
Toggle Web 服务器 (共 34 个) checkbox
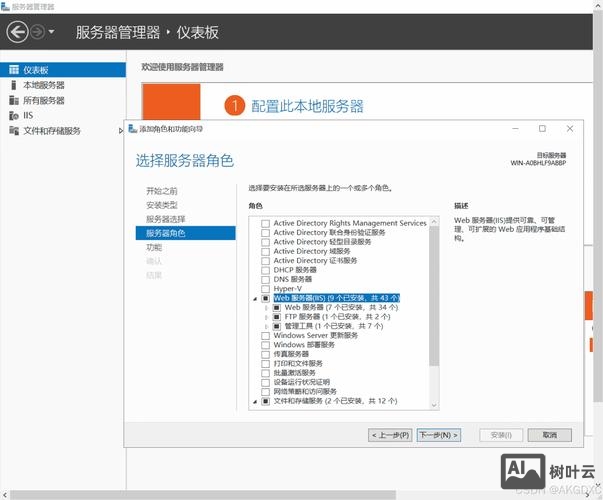point(277,308)
